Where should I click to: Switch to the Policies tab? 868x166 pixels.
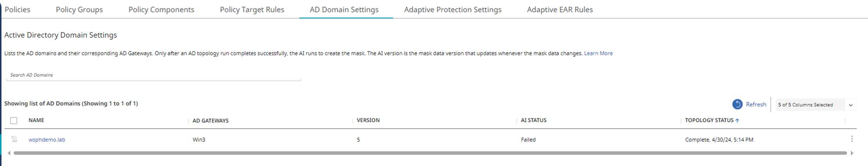click(18, 9)
